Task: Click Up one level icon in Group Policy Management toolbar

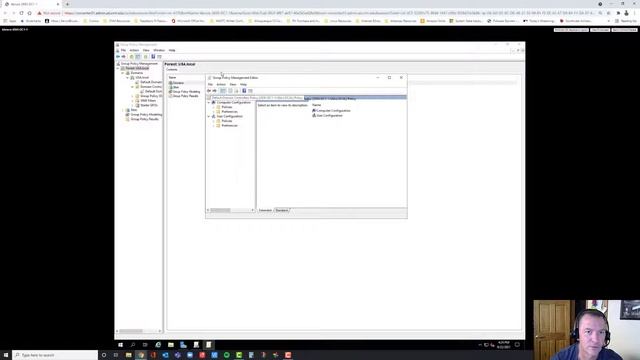Action: (131, 57)
